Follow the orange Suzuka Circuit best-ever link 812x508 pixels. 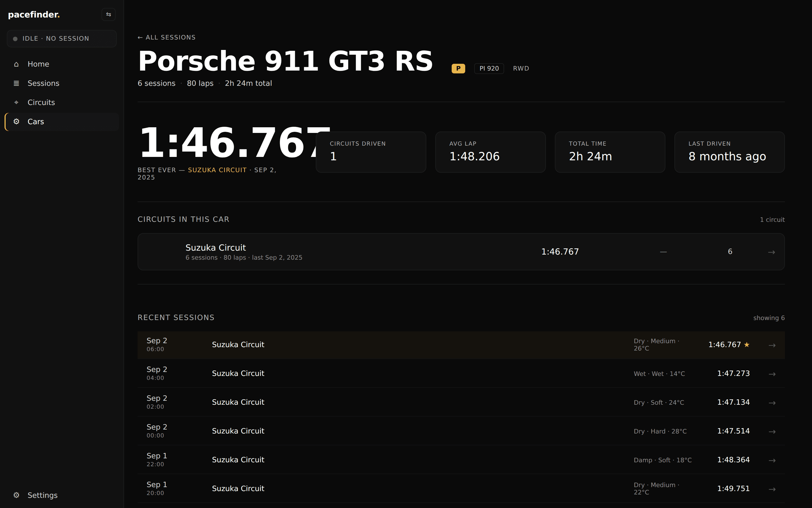217,170
